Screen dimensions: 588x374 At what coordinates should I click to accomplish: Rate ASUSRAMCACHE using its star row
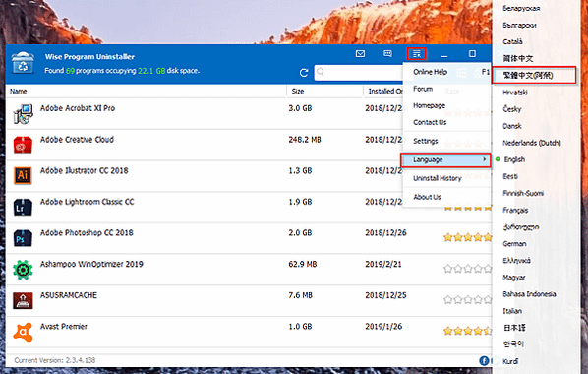pos(467,299)
